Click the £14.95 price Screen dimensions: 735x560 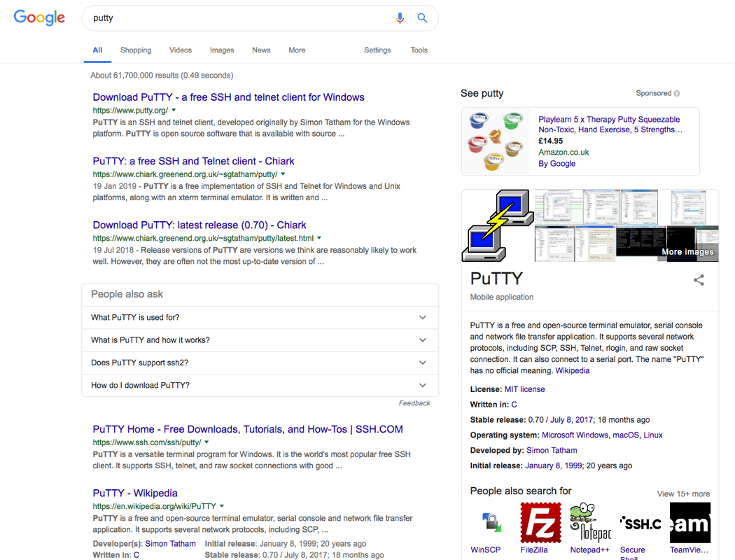550,141
